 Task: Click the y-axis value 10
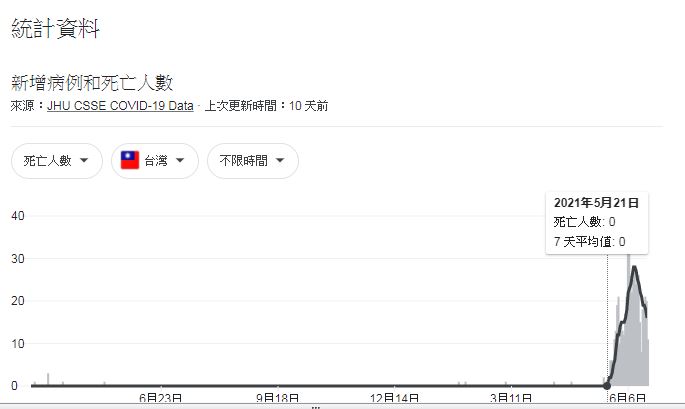click(18, 344)
